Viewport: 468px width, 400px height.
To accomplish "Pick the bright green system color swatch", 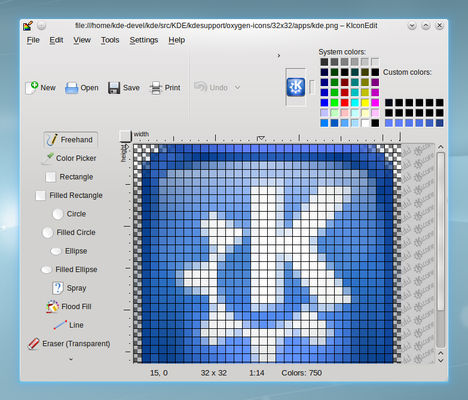I will point(334,103).
